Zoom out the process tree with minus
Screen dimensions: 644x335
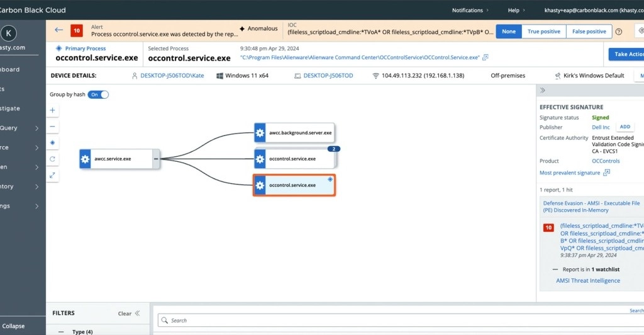[53, 127]
